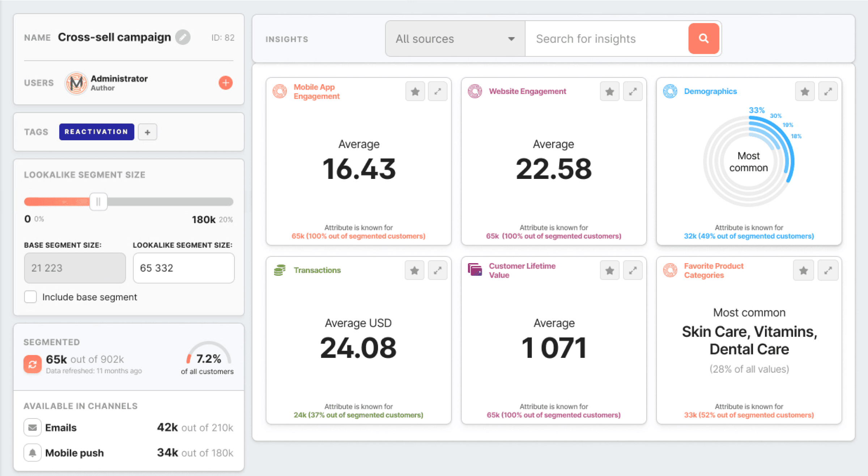The image size is (868, 476).
Task: Open the Mobile App Engagement insight icon
Action: (x=280, y=91)
